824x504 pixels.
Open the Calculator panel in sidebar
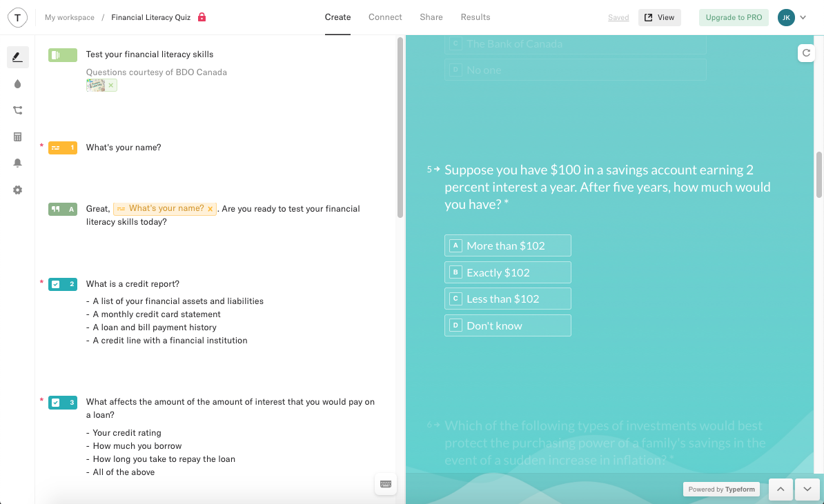pos(17,137)
